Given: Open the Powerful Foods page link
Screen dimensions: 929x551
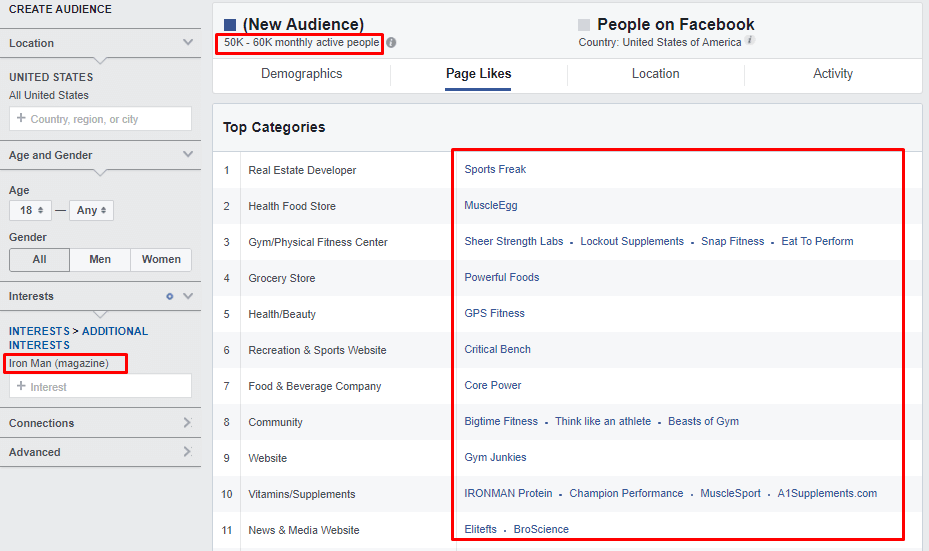Looking at the screenshot, I should click(x=501, y=277).
